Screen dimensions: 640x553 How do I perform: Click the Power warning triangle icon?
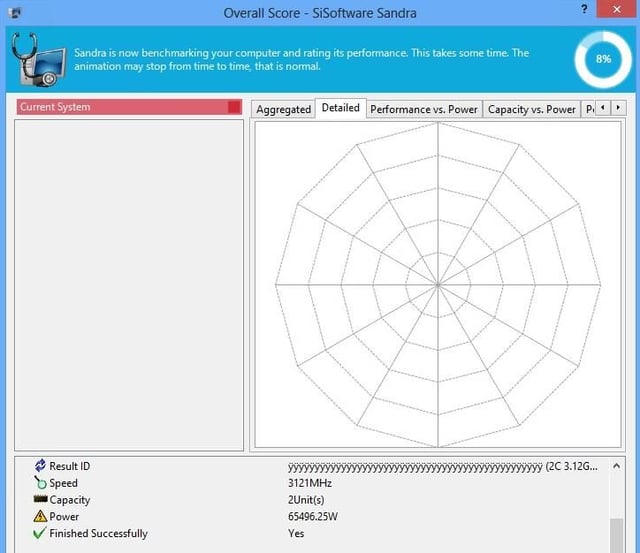(x=40, y=516)
